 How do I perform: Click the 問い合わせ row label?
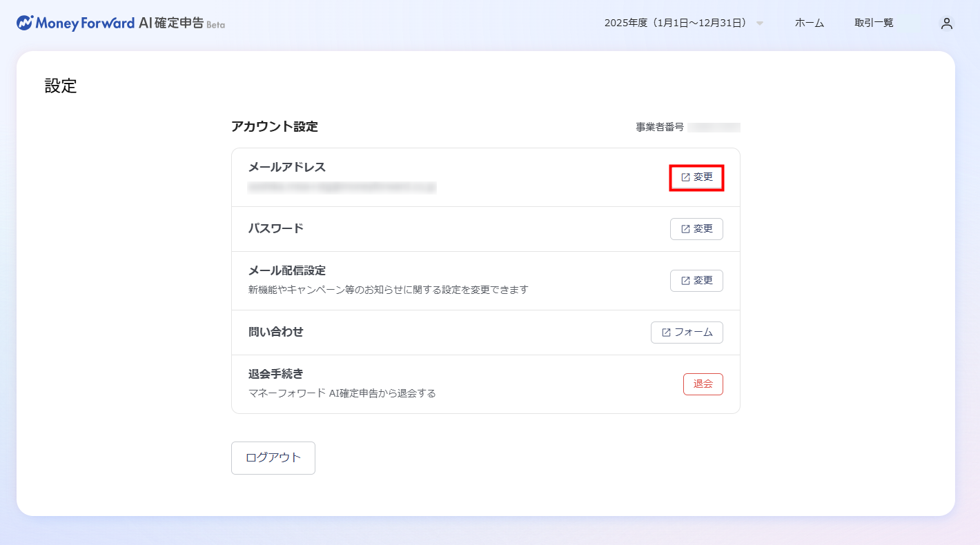pyautogui.click(x=275, y=332)
